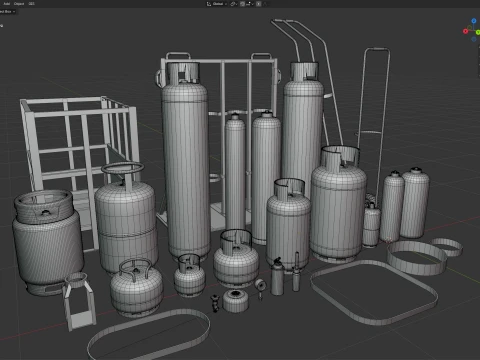Open the Add menu in viewport header
The image size is (480, 360).
[x=6, y=4]
